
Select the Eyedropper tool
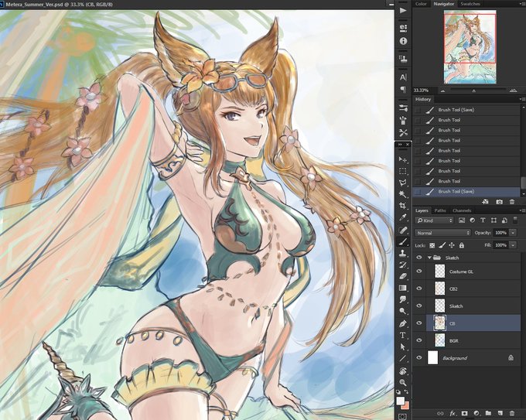403,217
